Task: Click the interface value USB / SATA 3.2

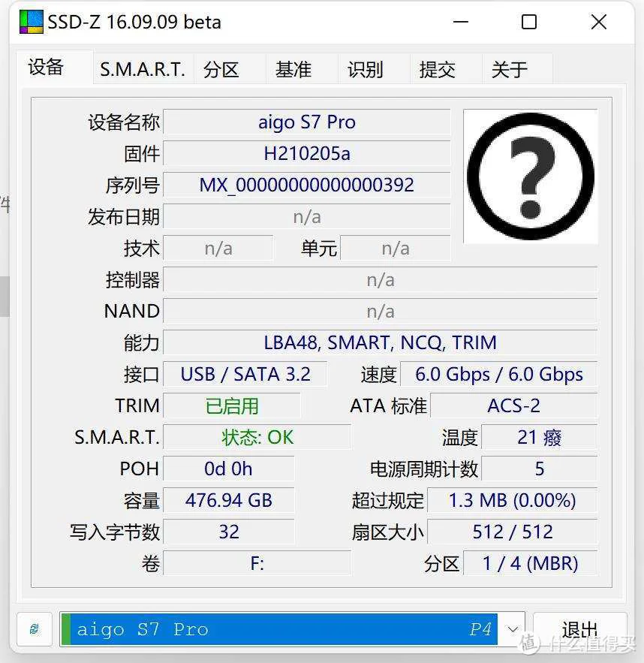Action: (245, 374)
